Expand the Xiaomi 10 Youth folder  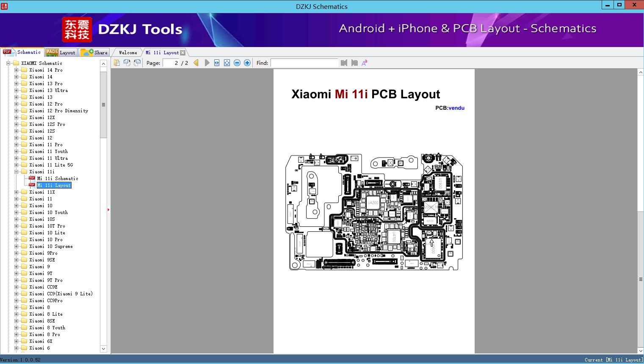click(16, 212)
